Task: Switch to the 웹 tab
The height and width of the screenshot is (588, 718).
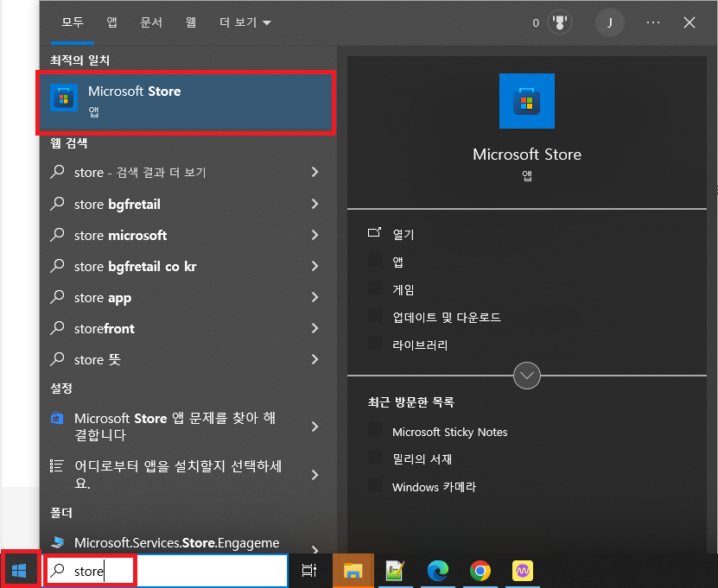Action: [x=190, y=22]
